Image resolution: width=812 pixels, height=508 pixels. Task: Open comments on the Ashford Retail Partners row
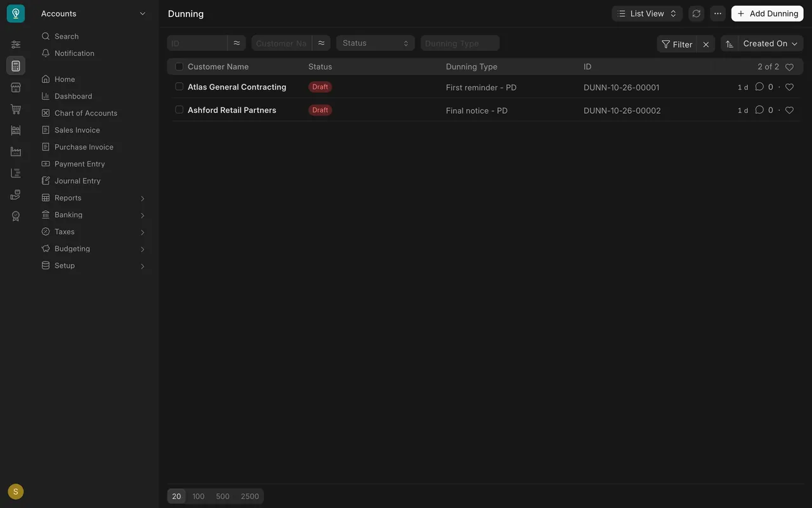(x=759, y=110)
